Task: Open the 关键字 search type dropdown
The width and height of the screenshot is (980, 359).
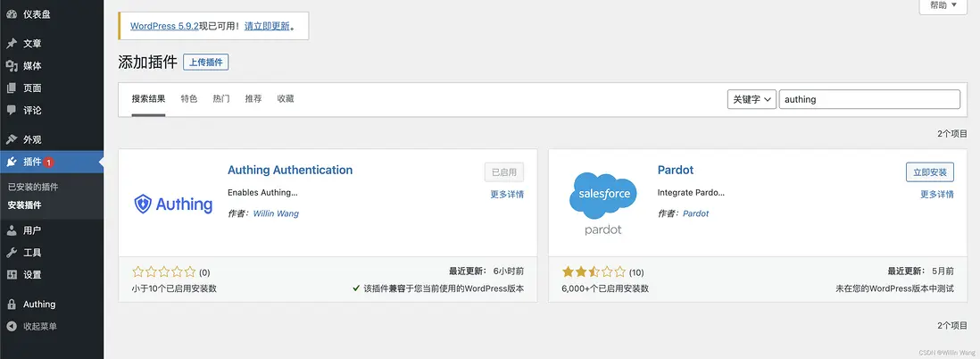Action: click(751, 99)
